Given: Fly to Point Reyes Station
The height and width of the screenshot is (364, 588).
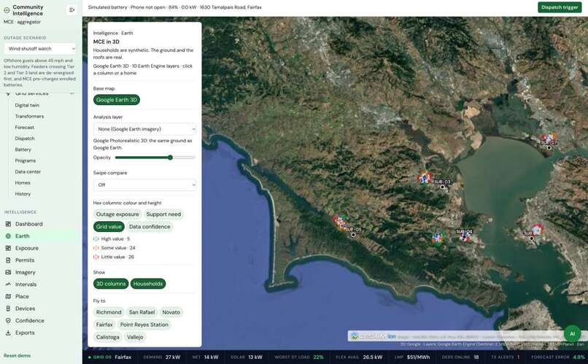Looking at the screenshot, I should pos(144,325).
